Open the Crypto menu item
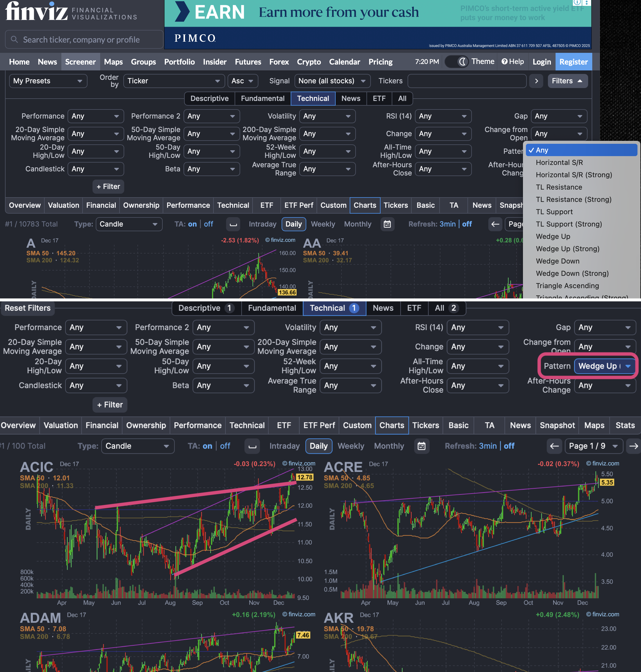Screen dimensions: 641x672 click(x=309, y=62)
